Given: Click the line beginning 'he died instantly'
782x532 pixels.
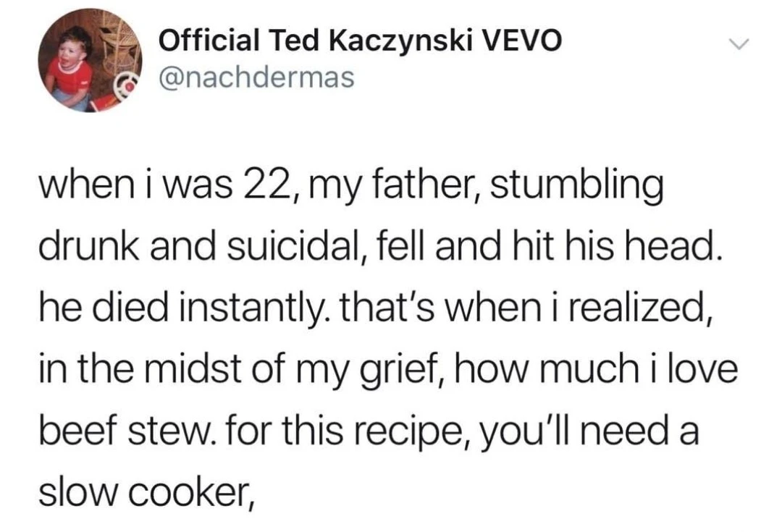Looking at the screenshot, I should 374,308.
